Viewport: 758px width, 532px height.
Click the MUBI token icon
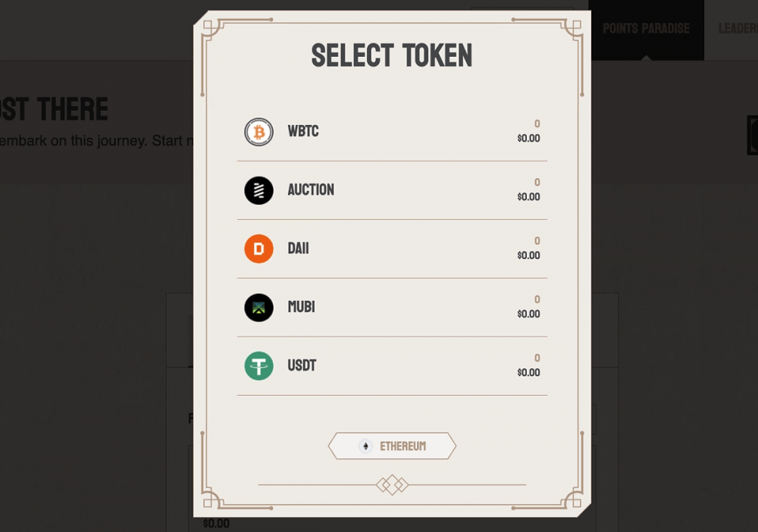(258, 308)
